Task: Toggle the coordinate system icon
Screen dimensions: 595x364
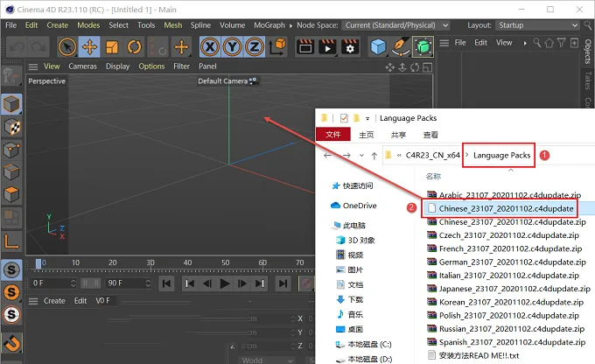Action: (277, 47)
